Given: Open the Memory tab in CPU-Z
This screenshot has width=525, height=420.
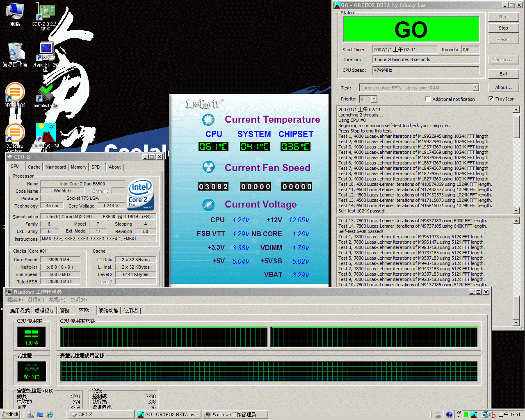Looking at the screenshot, I should [x=78, y=167].
